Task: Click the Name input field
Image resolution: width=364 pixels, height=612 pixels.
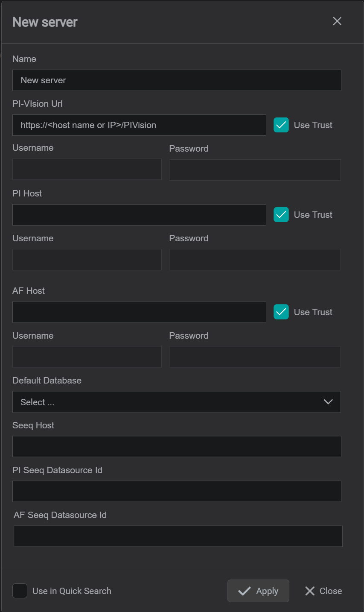Action: click(x=177, y=80)
